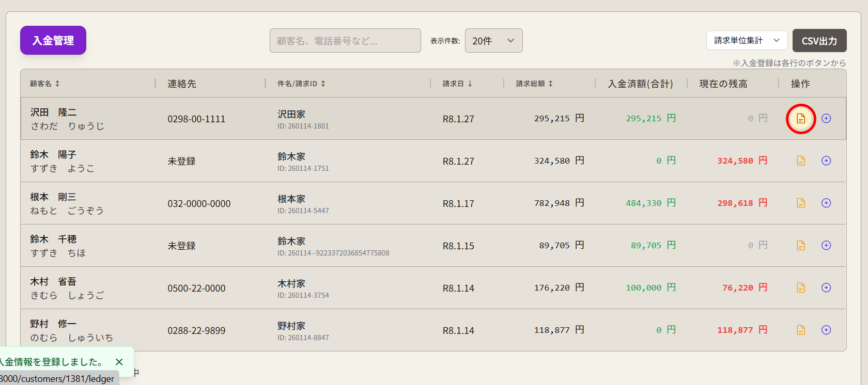The image size is (868, 385).
Task: Open document icon for 鈴木 陽子 row
Action: pos(800,161)
